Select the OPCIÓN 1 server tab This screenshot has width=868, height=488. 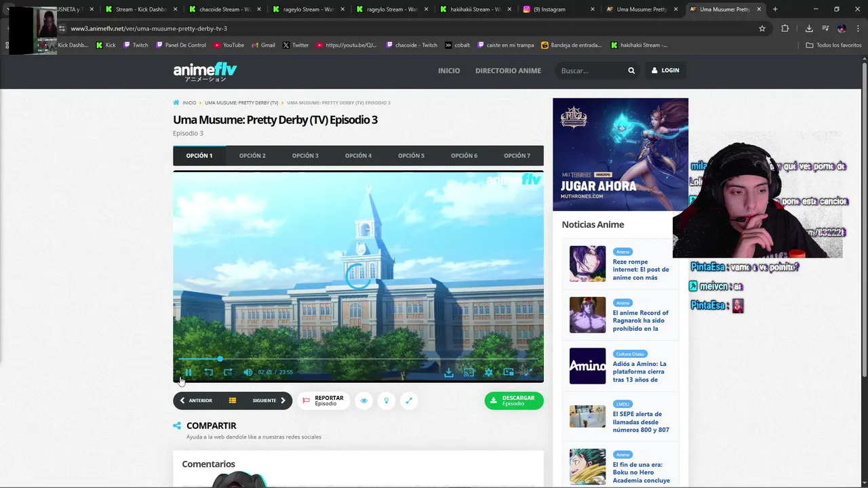click(x=199, y=155)
